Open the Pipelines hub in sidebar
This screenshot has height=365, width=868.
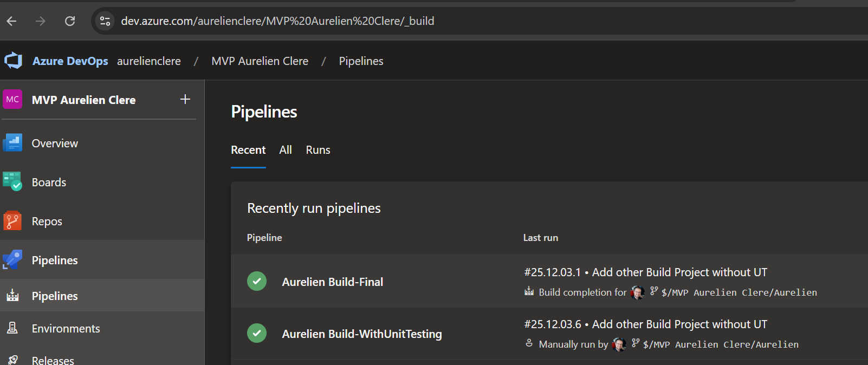click(x=102, y=260)
